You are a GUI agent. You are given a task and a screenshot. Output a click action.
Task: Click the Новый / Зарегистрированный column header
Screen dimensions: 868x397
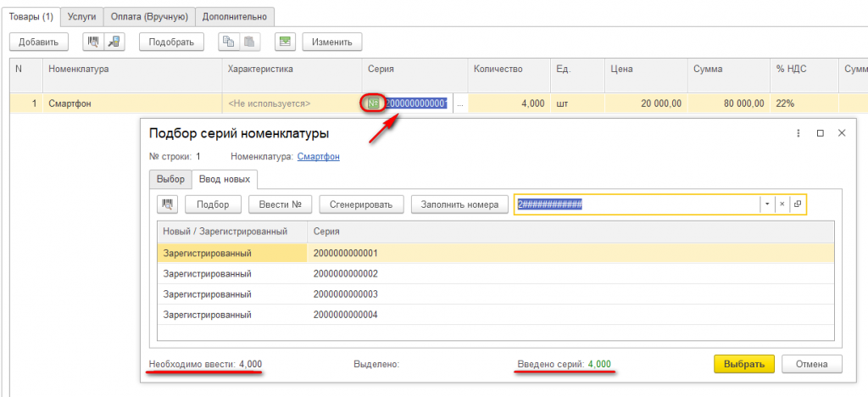click(232, 232)
